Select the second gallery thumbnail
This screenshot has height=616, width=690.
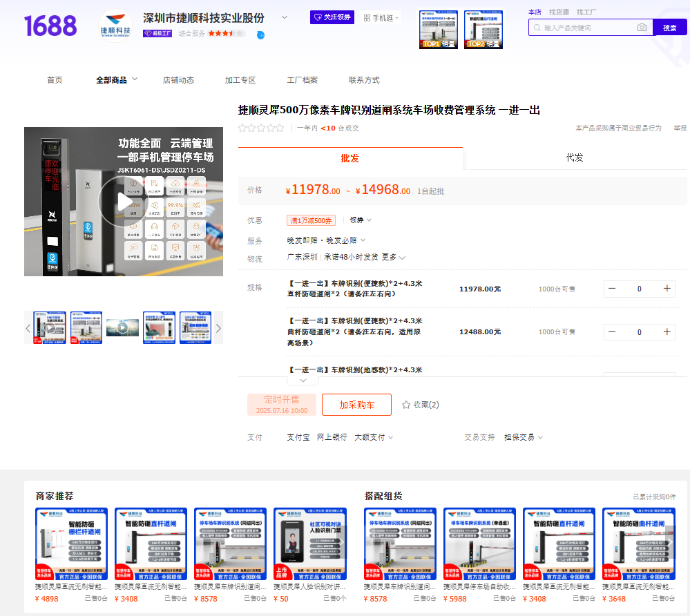[86, 328]
